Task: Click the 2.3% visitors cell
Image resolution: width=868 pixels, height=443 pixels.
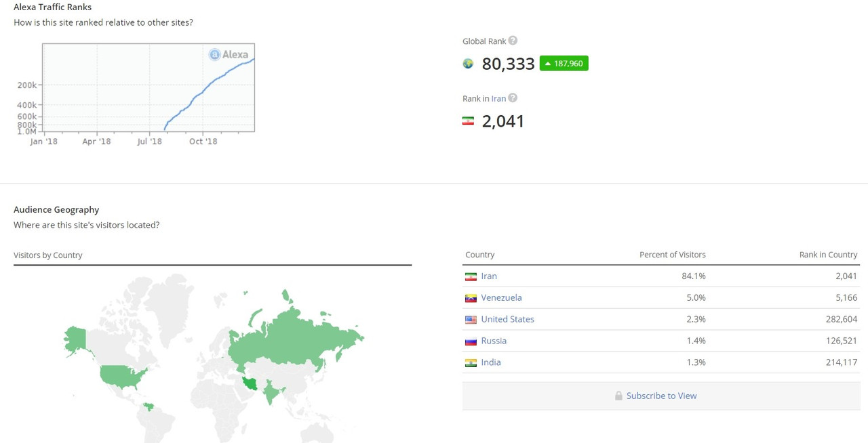Action: pyautogui.click(x=696, y=319)
